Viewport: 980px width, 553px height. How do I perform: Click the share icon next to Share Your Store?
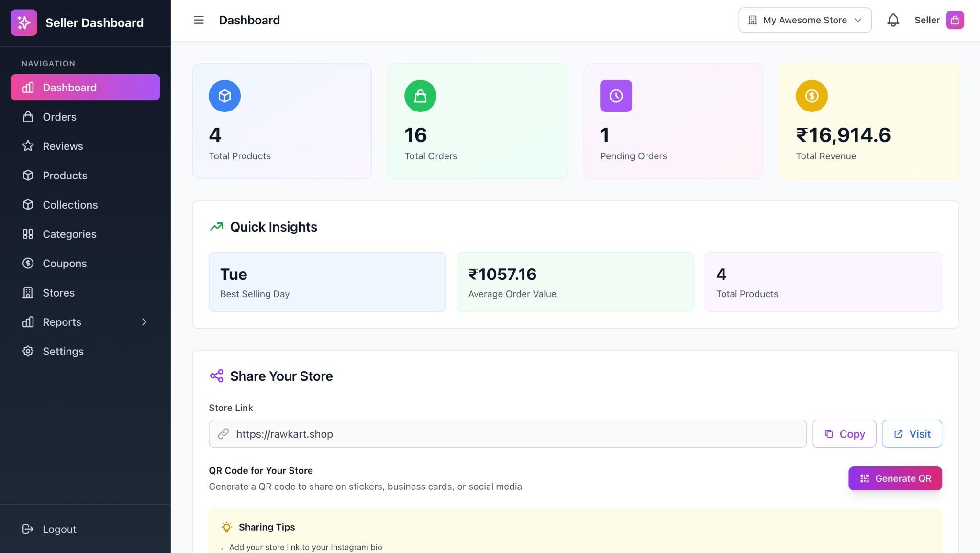click(217, 376)
